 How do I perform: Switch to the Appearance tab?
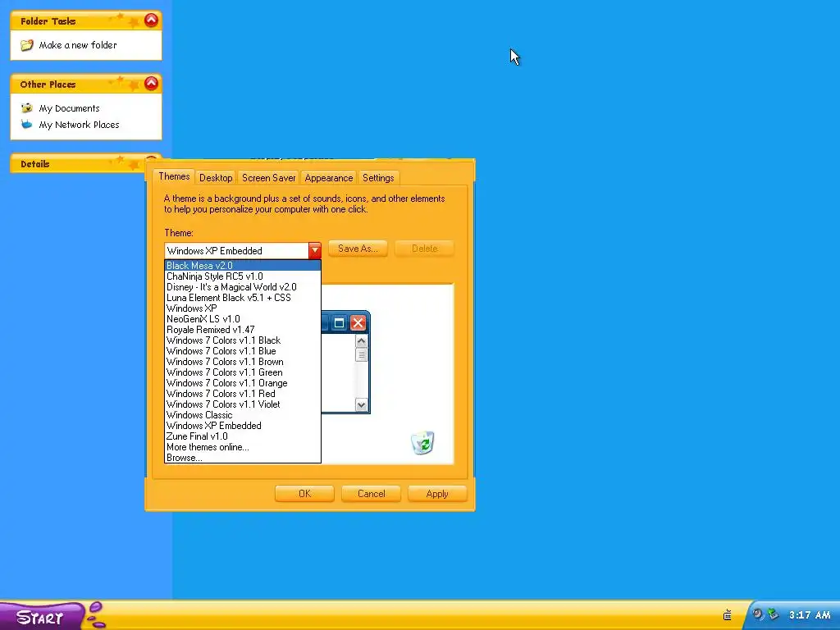click(x=328, y=178)
